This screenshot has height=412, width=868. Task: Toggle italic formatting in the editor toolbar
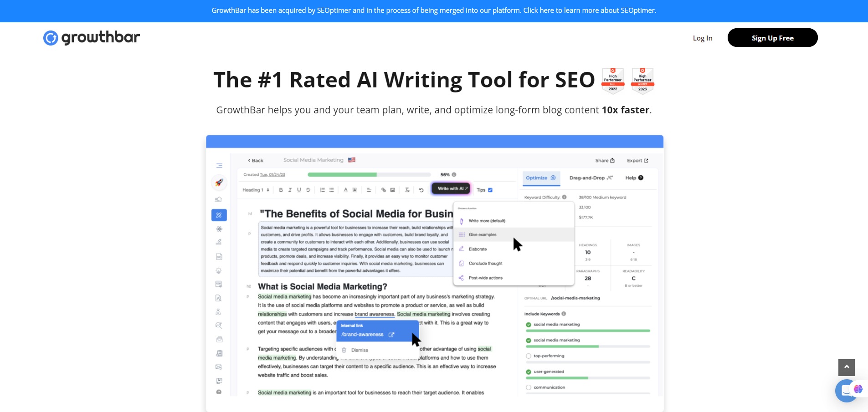290,190
